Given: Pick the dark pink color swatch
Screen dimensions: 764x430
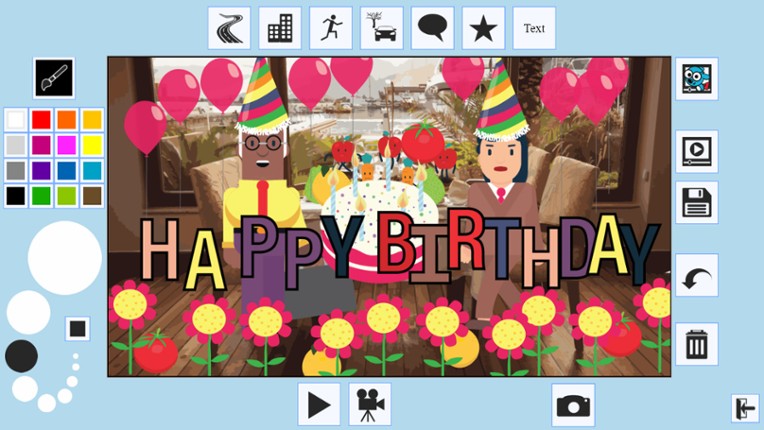Looking at the screenshot, I should click(x=41, y=145).
